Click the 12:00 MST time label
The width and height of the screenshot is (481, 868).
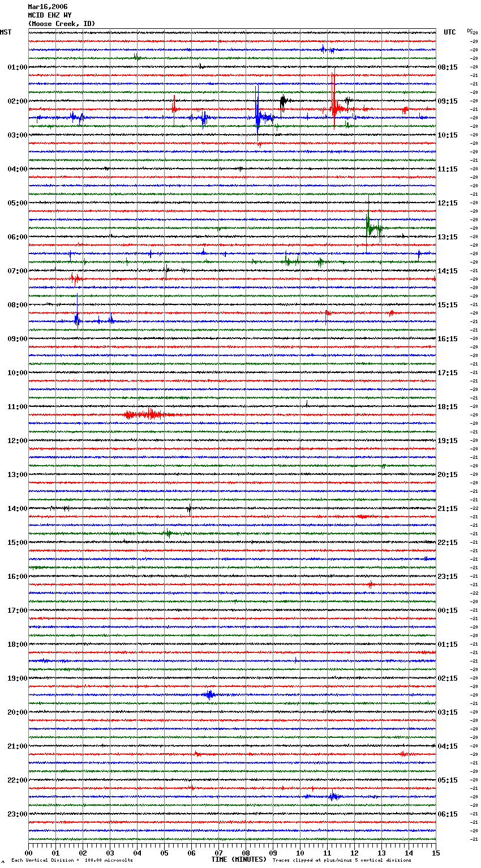(17, 441)
